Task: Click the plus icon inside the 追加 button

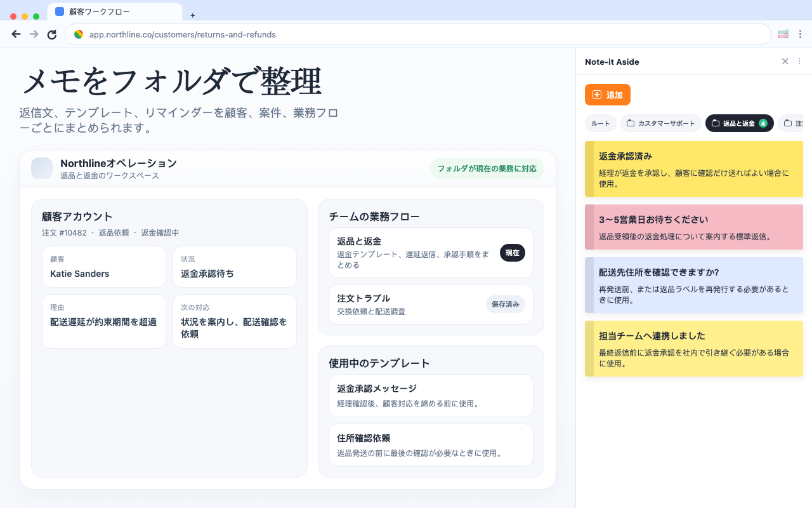Action: pos(596,94)
